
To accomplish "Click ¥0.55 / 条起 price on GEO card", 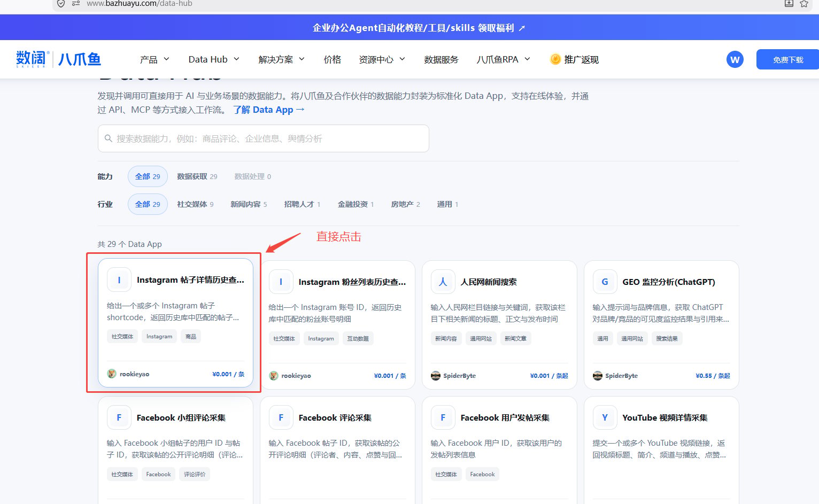I will coord(713,376).
